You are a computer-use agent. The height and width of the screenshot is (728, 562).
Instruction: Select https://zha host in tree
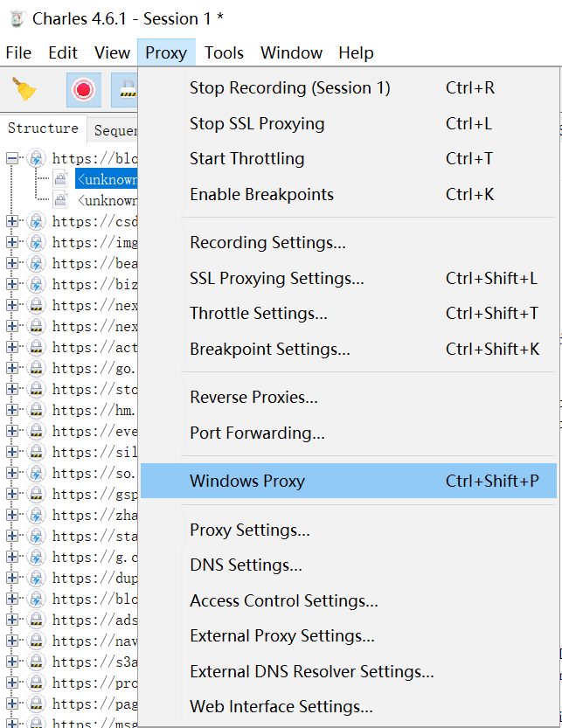[94, 516]
